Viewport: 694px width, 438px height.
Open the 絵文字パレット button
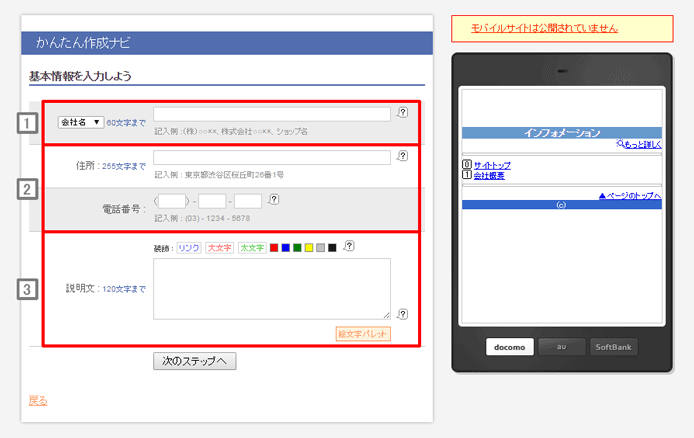tap(363, 333)
